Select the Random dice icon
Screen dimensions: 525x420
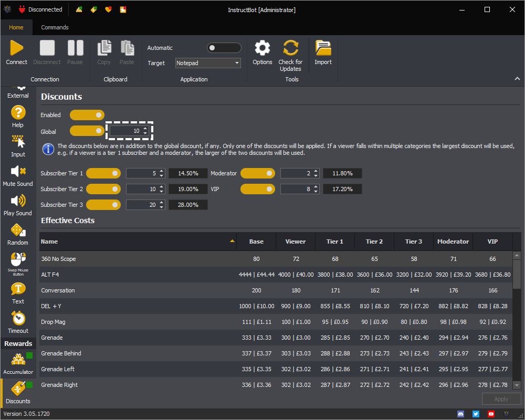(18, 230)
